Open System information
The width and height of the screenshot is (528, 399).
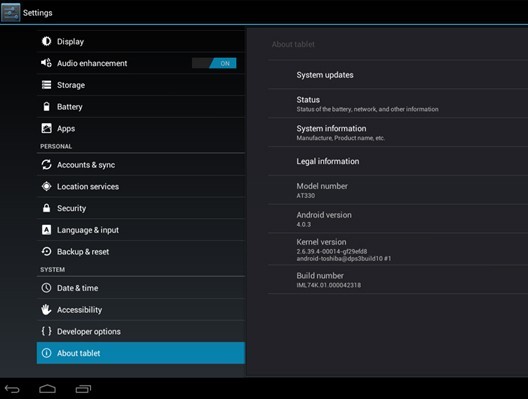[398, 132]
